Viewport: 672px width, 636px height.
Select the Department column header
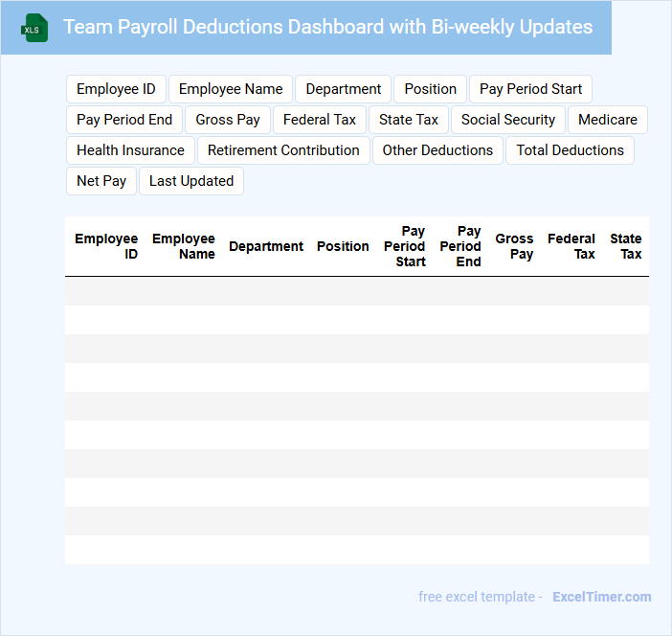point(266,246)
